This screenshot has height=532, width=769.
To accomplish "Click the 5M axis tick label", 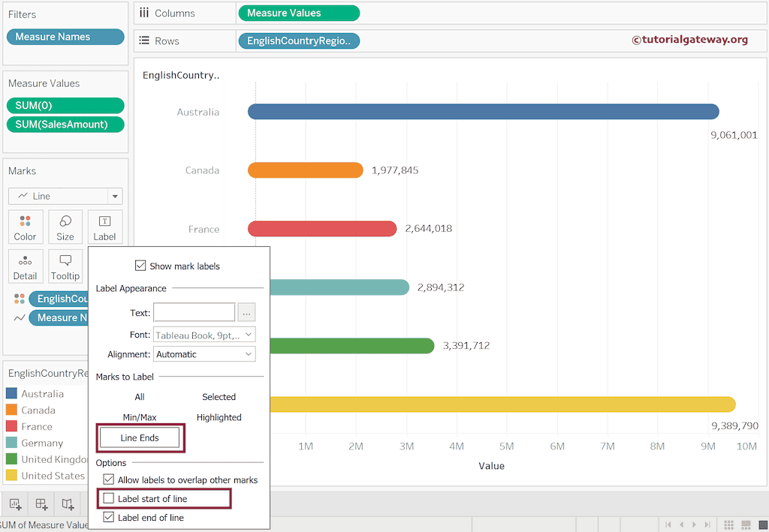I will coord(507,446).
